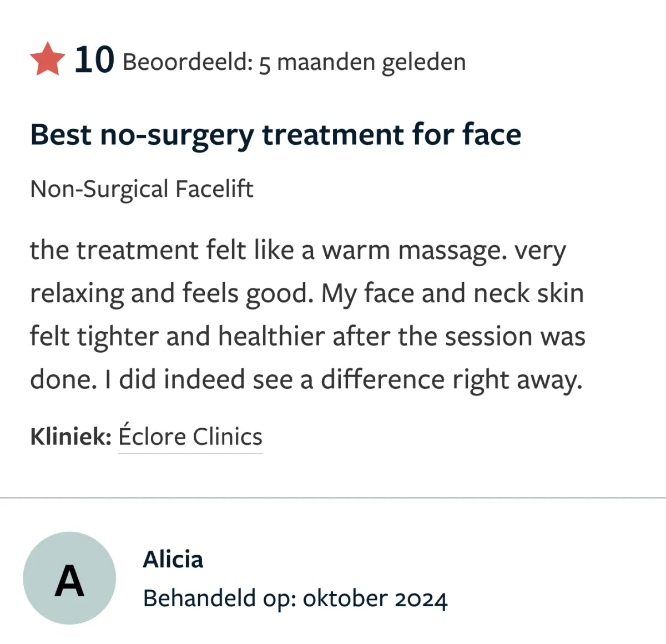The width and height of the screenshot is (666, 644).
Task: Click the Behandeld op oktober 2024 date
Action: [x=295, y=599]
